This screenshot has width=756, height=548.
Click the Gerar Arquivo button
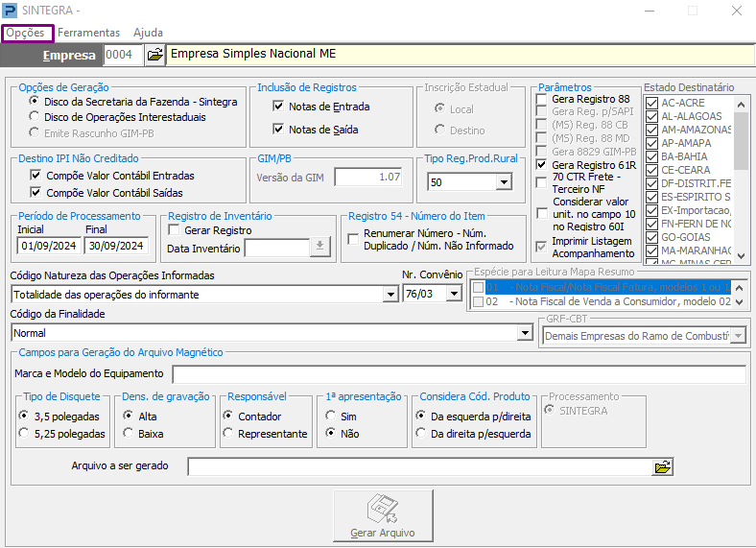(x=382, y=517)
